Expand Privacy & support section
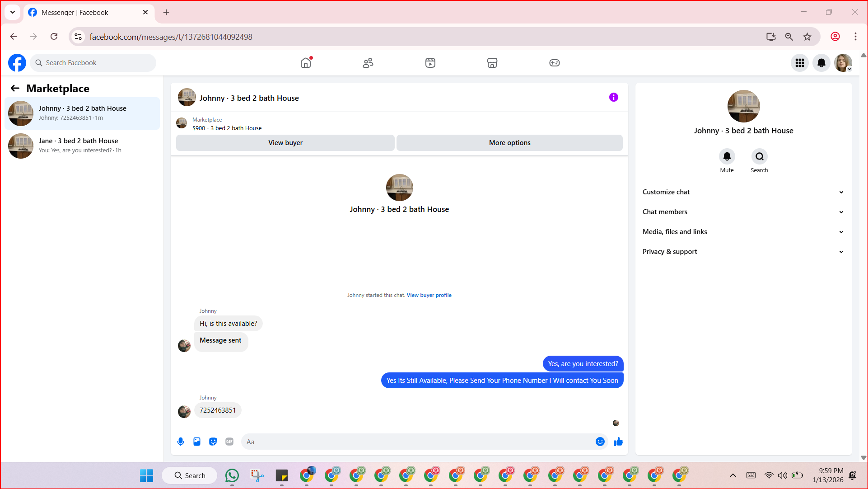The image size is (868, 489). (743, 252)
